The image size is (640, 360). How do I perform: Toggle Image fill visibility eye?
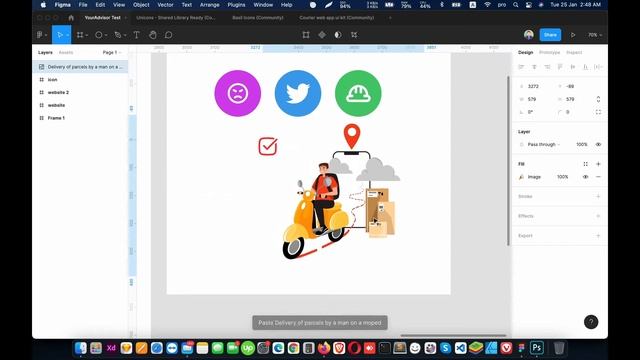point(586,177)
